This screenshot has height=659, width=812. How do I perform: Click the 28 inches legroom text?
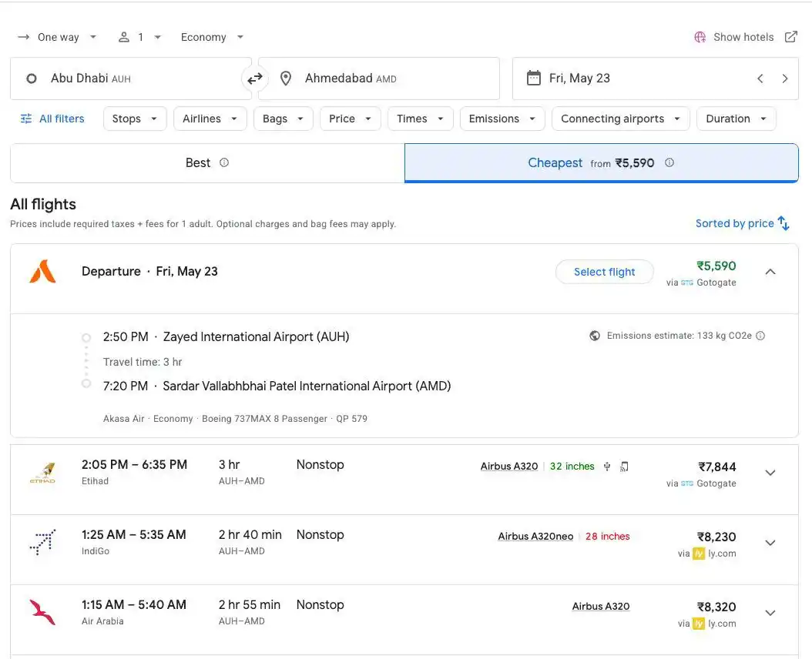(x=607, y=537)
